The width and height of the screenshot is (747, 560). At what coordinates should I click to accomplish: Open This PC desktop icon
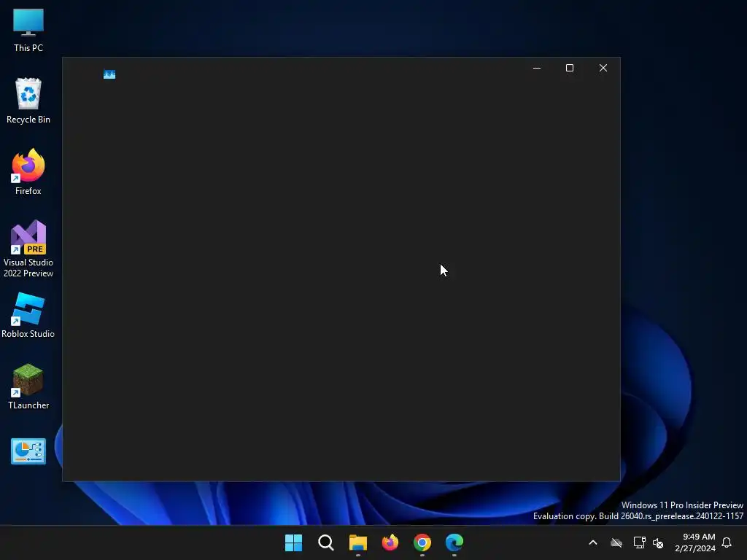[28, 31]
